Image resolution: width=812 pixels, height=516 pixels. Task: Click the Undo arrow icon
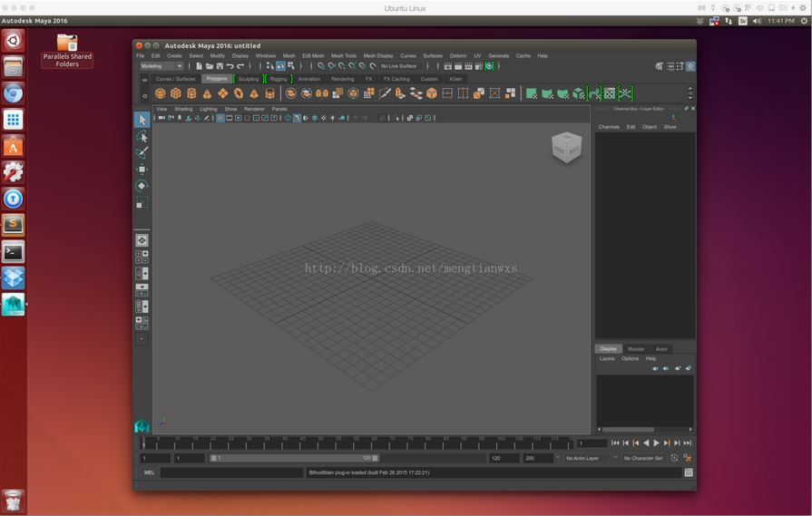point(230,66)
